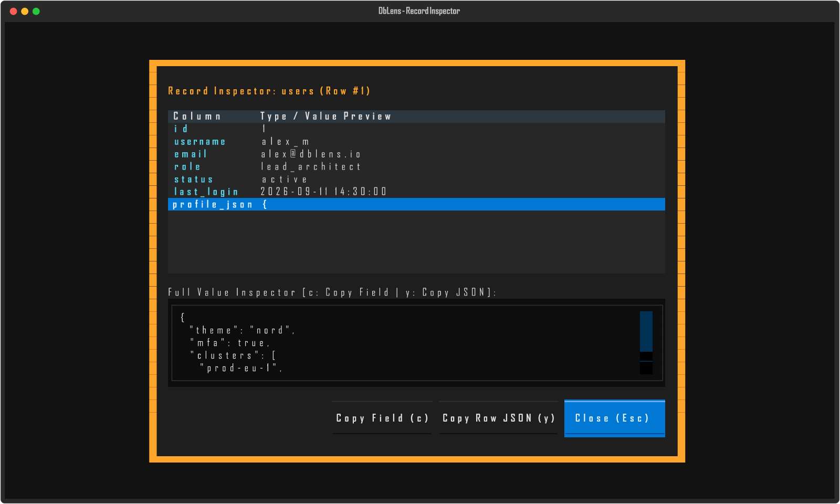Click the lead_architect value
Screen dimensions: 840x504
[x=311, y=166]
